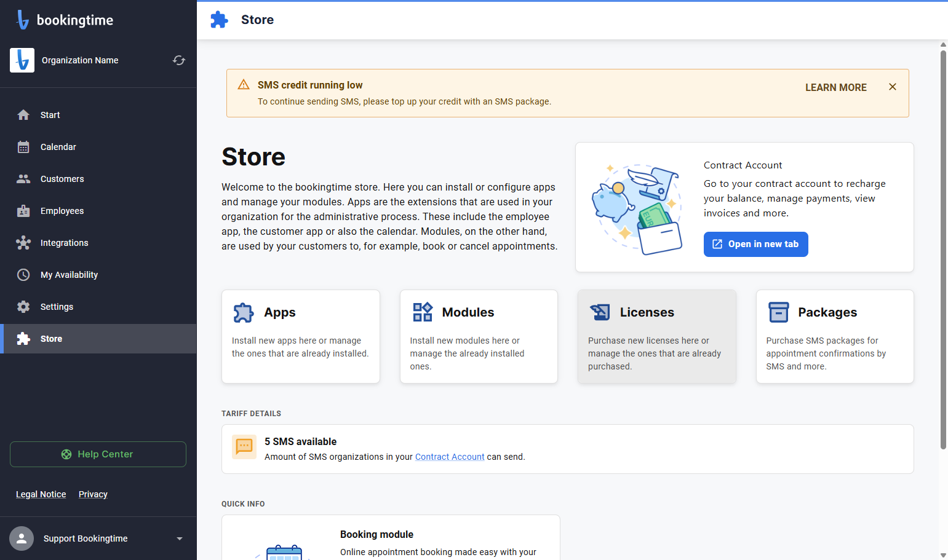Open the Start menu item
This screenshot has width=948, height=560.
(x=98, y=115)
